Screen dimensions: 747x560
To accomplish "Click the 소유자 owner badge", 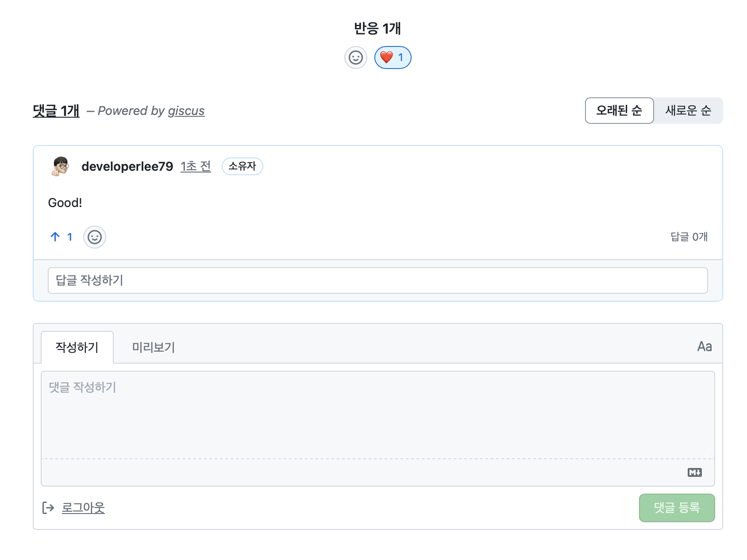I will 242,166.
